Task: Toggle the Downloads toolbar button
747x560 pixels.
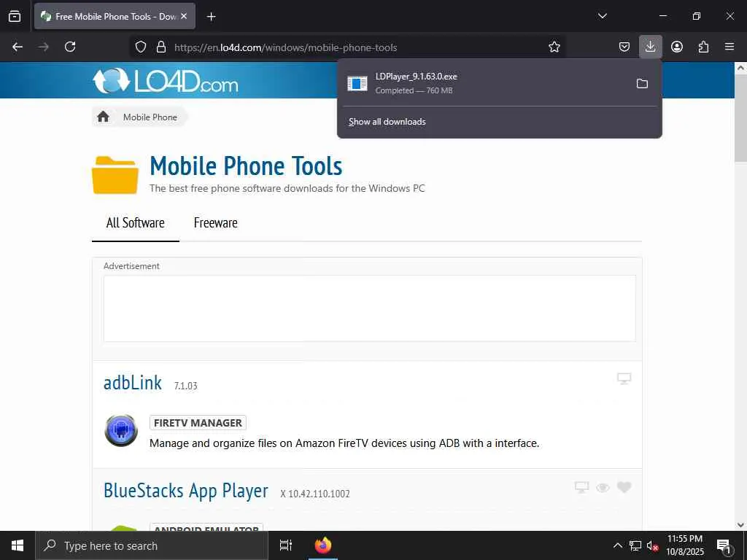Action: [x=650, y=47]
